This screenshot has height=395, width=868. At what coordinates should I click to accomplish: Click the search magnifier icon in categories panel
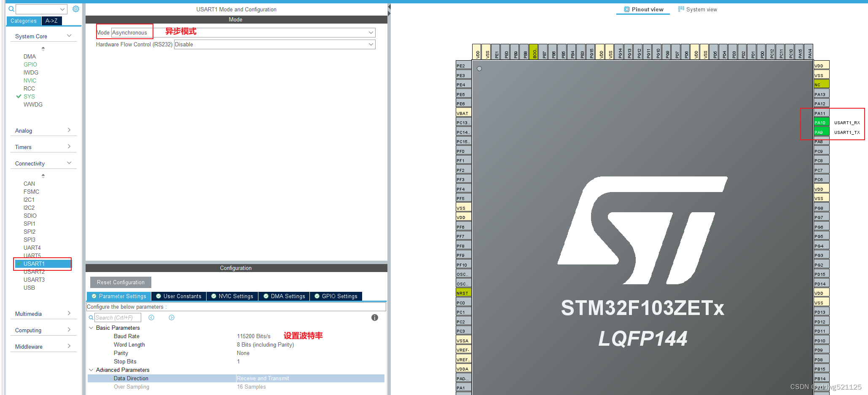(x=11, y=9)
